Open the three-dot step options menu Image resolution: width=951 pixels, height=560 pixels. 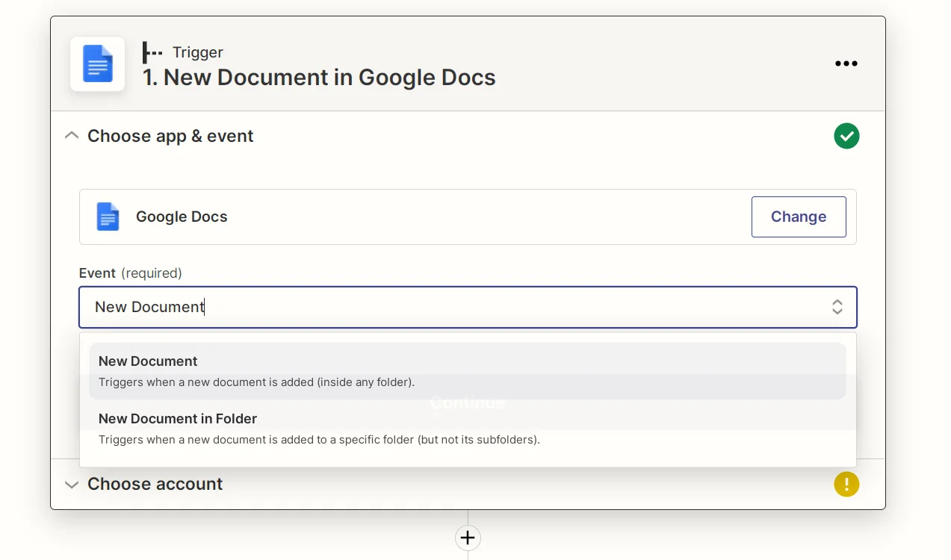[x=846, y=63]
